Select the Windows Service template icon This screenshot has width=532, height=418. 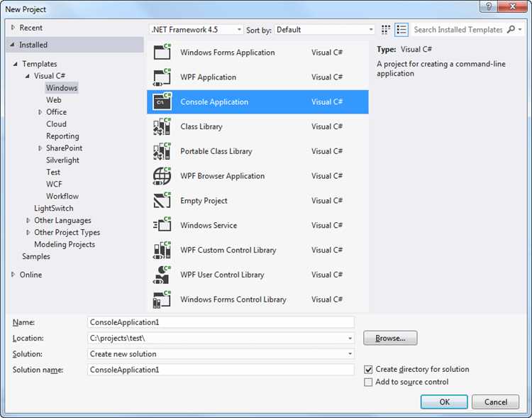pyautogui.click(x=162, y=225)
